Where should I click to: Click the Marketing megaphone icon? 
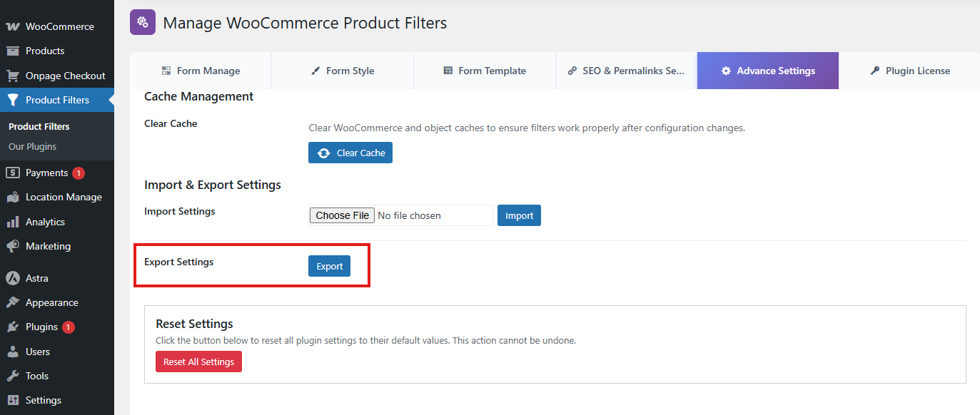[x=13, y=246]
